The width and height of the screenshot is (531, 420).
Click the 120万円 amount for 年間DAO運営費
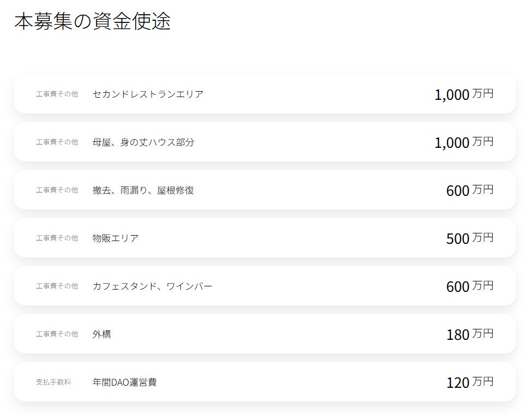pos(469,382)
